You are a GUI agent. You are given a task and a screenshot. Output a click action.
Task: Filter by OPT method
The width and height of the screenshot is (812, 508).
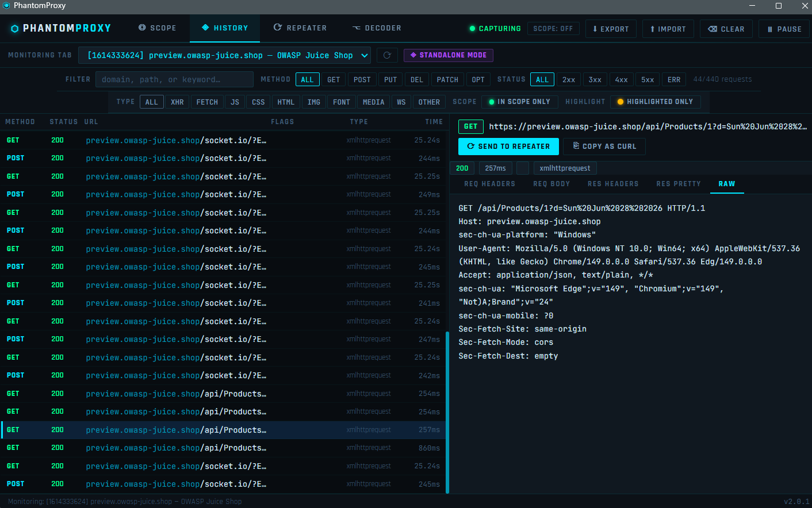478,79
